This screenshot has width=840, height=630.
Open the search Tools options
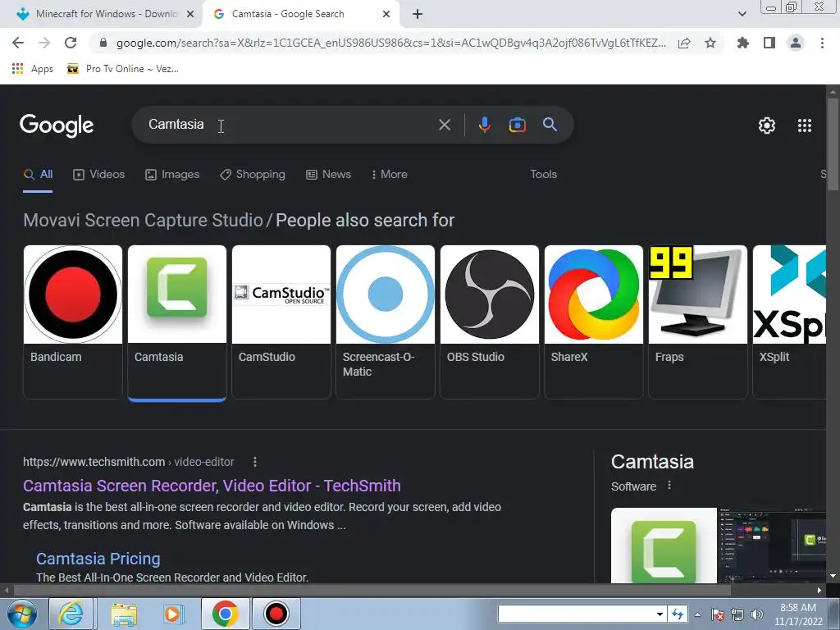pyautogui.click(x=543, y=174)
